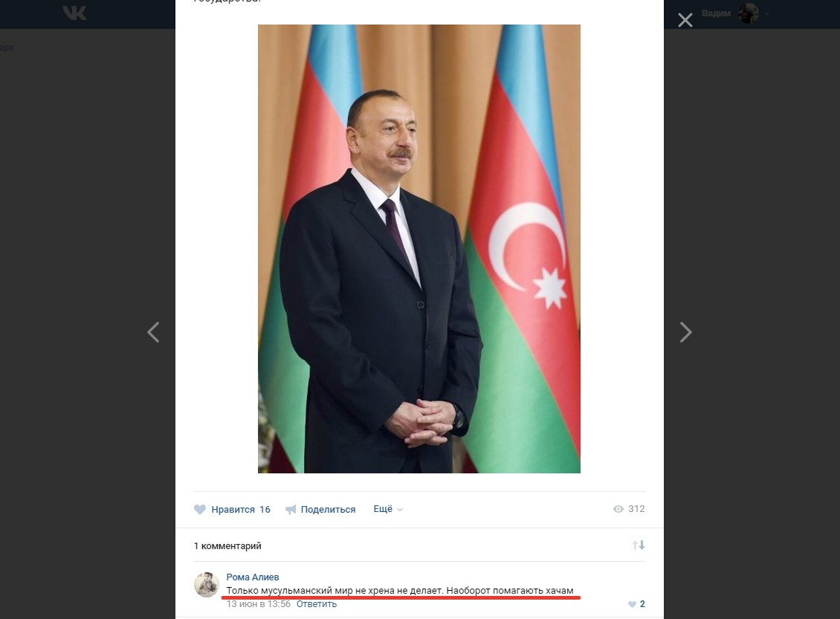Click the Вадим username in header
The image size is (840, 619).
click(x=716, y=13)
